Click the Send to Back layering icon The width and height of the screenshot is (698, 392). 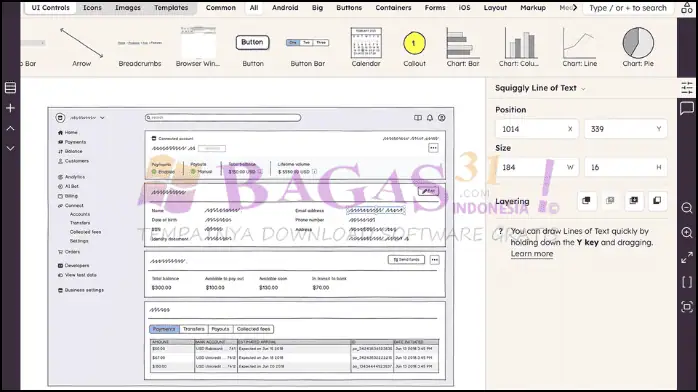657,201
